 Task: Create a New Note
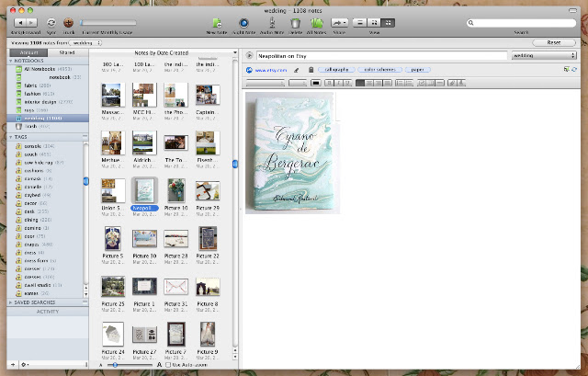[217, 23]
